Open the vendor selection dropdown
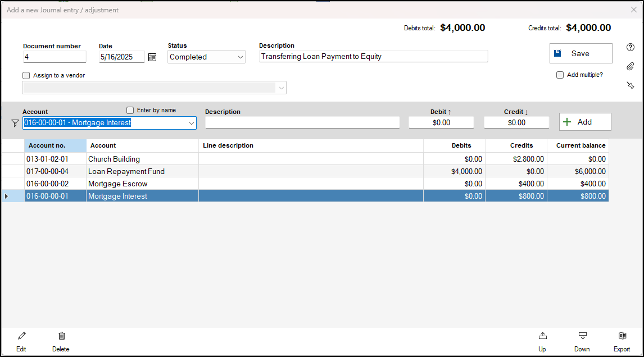Screen dimensions: 644x357 [x=281, y=88]
